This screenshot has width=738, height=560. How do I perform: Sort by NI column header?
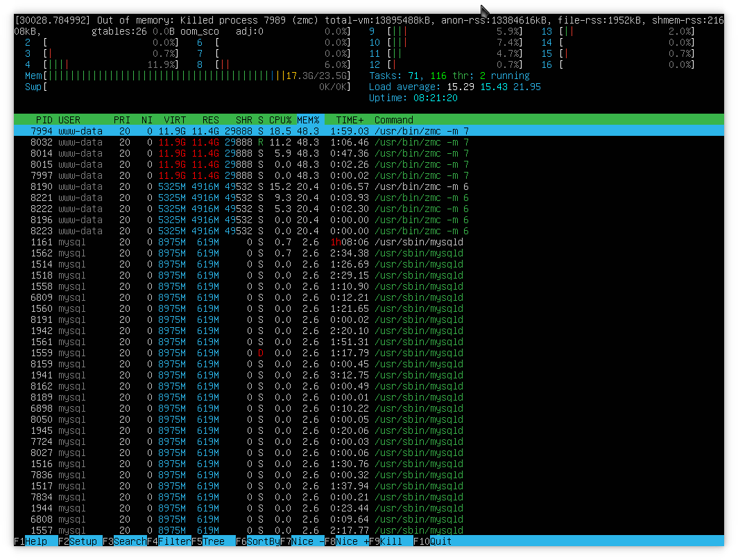tap(147, 120)
